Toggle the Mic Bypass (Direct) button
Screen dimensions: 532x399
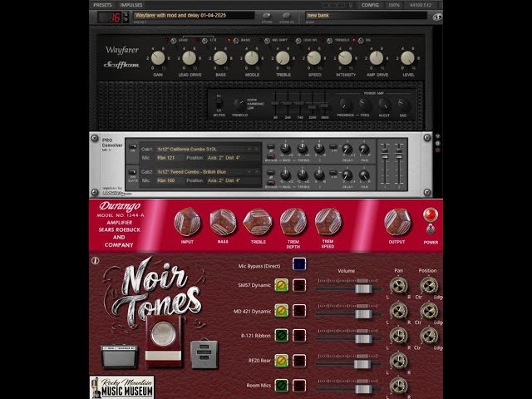point(299,264)
